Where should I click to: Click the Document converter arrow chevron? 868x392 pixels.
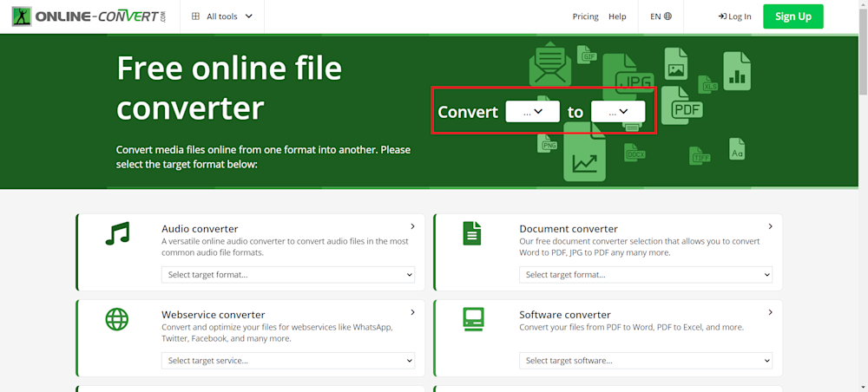click(x=770, y=226)
